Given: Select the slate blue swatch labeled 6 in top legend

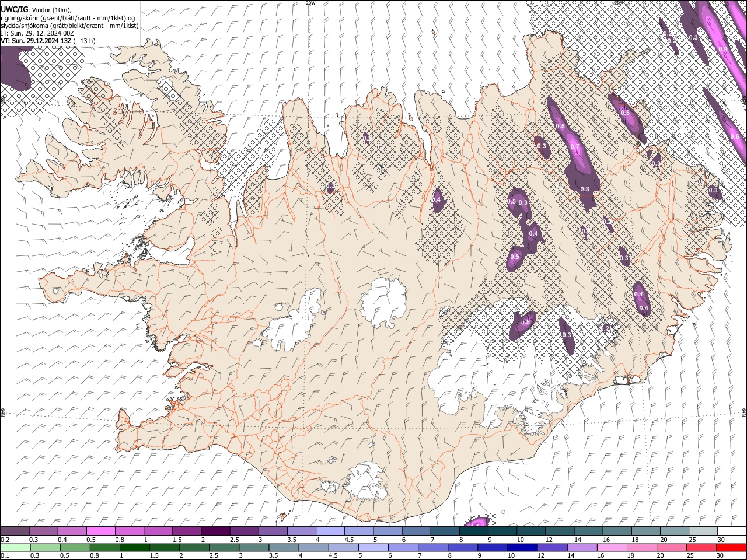Looking at the screenshot, I should 416,531.
